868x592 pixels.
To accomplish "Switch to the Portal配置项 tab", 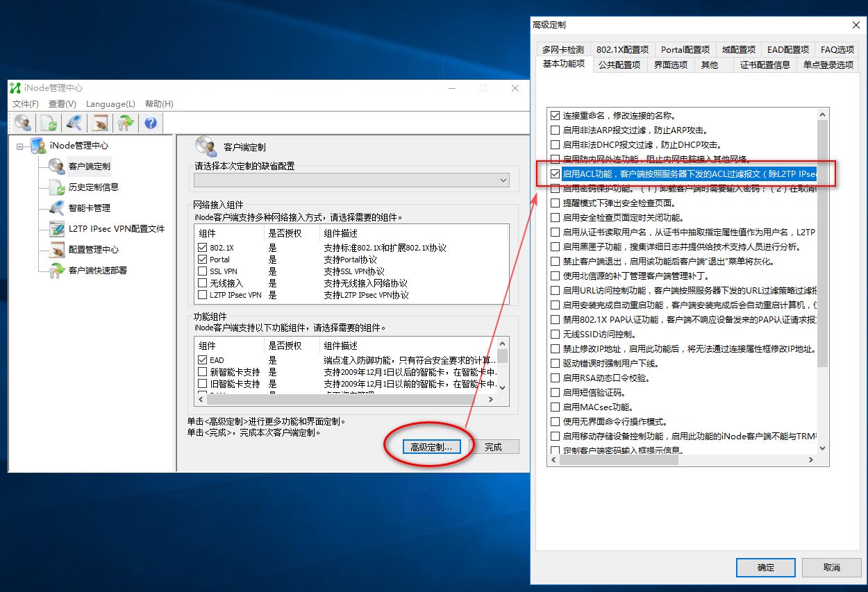I will coord(685,49).
